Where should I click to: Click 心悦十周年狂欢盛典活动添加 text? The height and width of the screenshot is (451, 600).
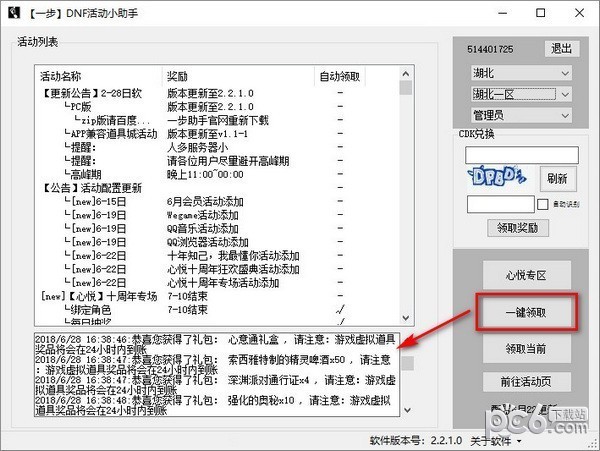coord(233,269)
